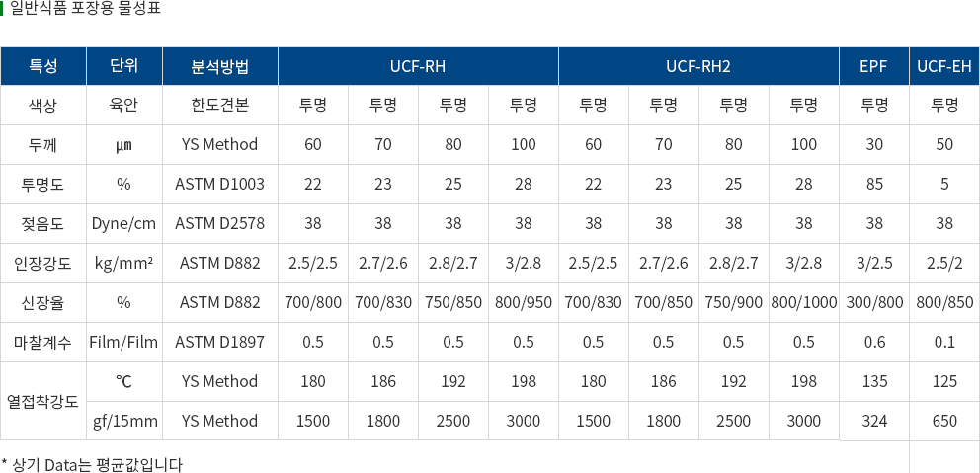The height and width of the screenshot is (473, 980).
Task: Select the 열접착강도 merged row label
Action: 43,401
